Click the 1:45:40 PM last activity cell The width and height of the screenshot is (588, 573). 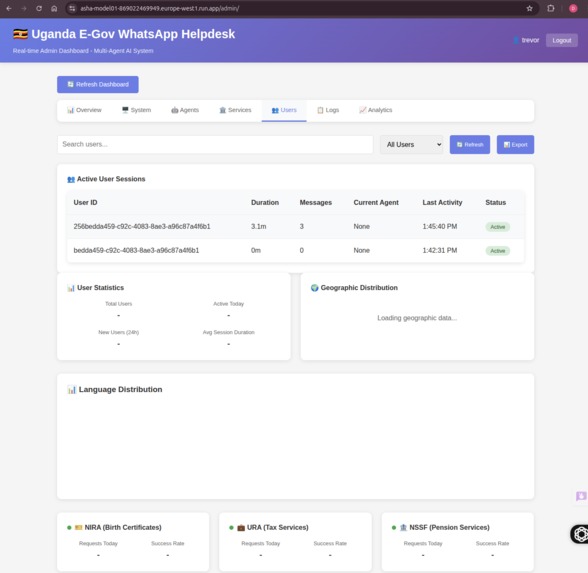440,226
